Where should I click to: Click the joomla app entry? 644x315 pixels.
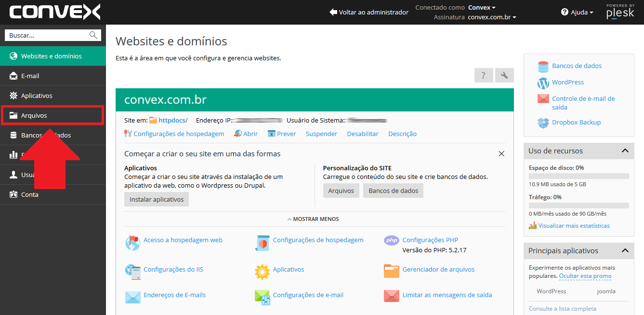click(x=606, y=291)
